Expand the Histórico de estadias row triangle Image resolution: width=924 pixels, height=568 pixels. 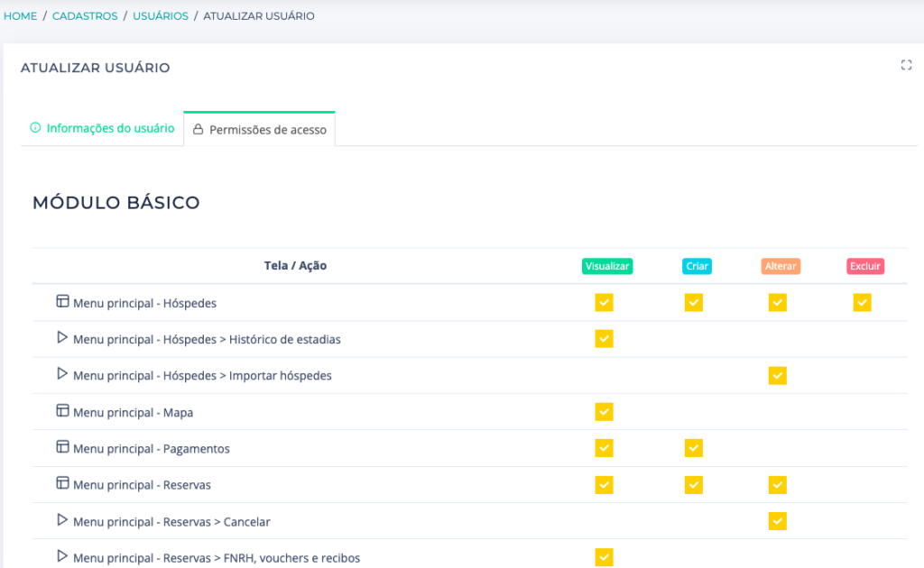click(x=62, y=337)
